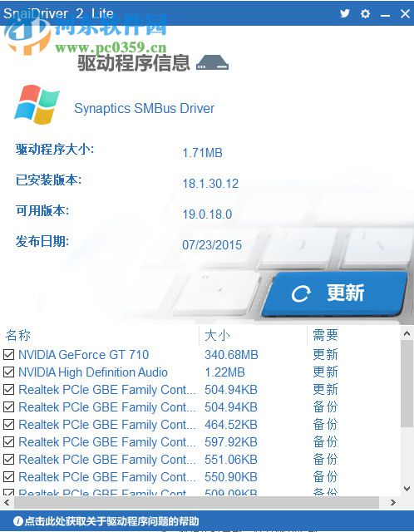Select the NVIDIA High Definition Audio driver name
Viewport: 414px width, 532px height.
pos(93,372)
